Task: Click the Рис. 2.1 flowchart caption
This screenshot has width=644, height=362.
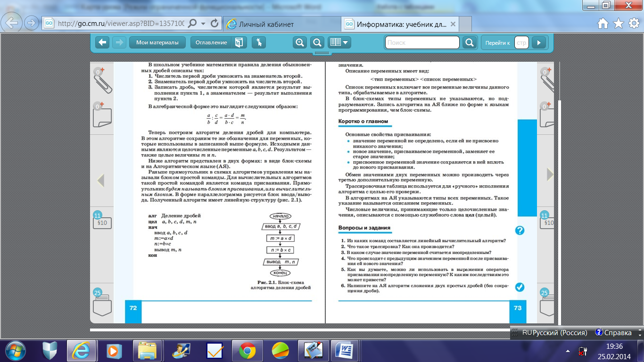Action: pos(281,284)
